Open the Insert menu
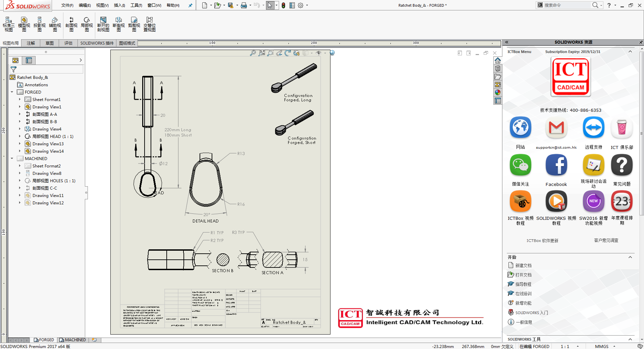Image resolution: width=644 pixels, height=349 pixels. click(x=119, y=5)
